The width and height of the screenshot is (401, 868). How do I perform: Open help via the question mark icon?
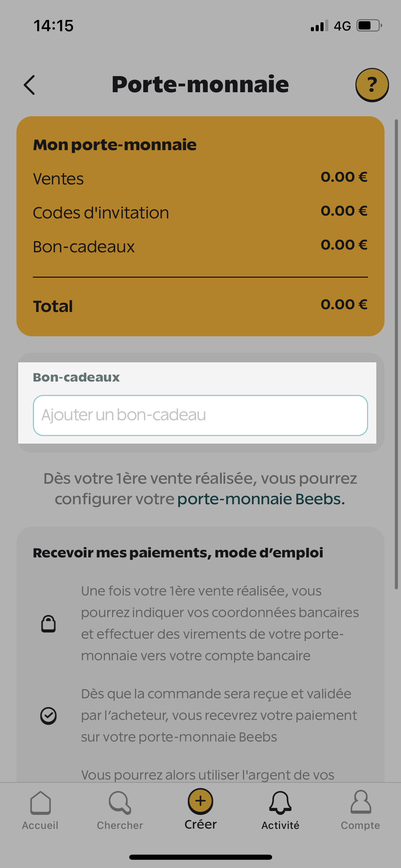coord(372,85)
